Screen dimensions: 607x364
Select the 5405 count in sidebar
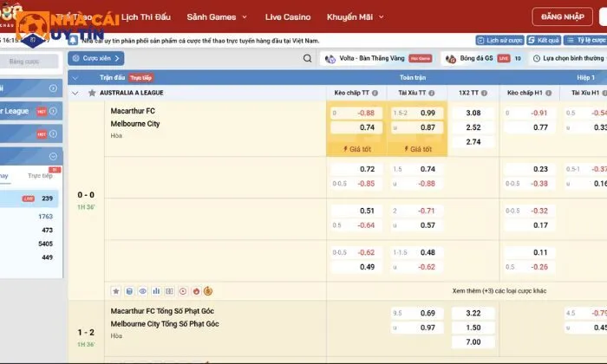click(45, 244)
